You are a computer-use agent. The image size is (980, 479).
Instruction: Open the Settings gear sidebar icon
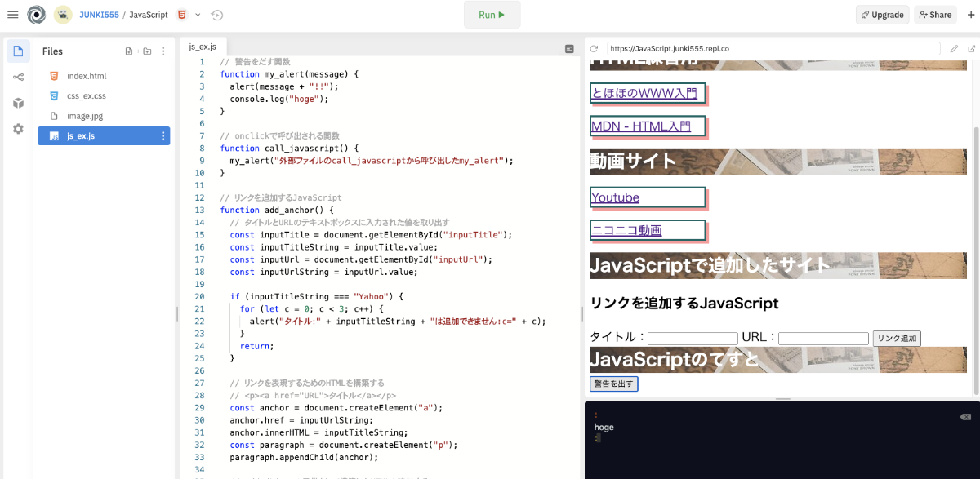tap(18, 129)
